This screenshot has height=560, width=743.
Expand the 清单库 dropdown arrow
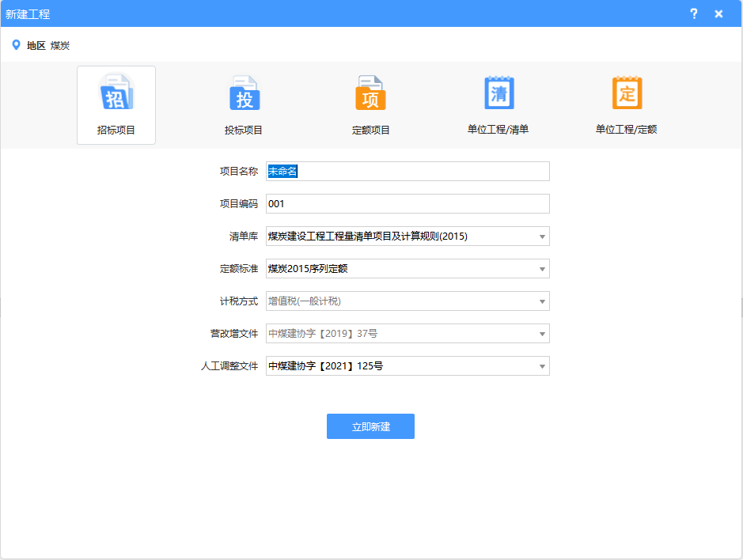(542, 236)
